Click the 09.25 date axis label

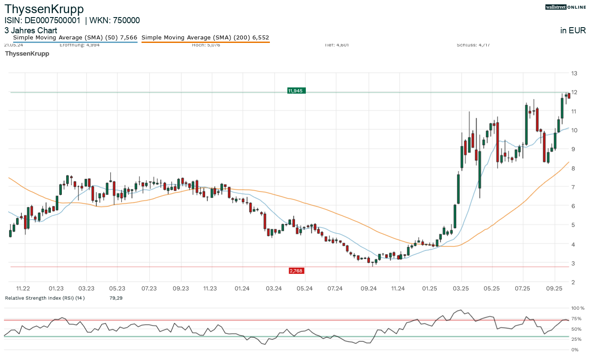point(554,288)
